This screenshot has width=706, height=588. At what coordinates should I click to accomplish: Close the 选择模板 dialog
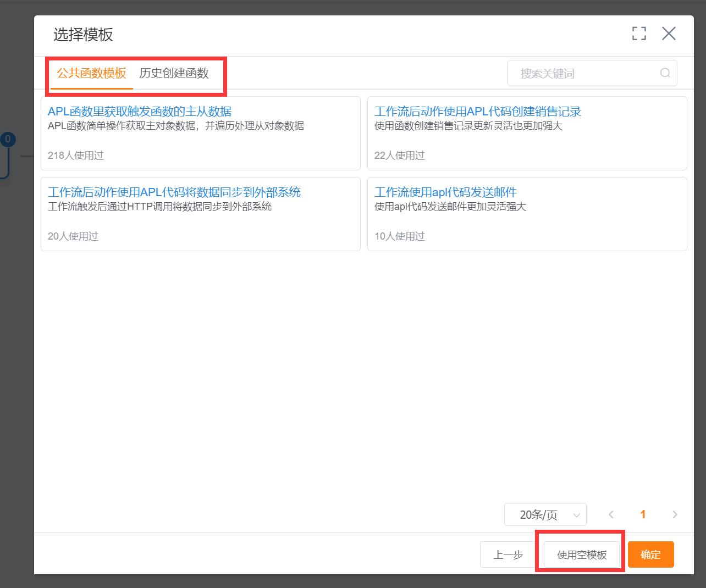coord(669,34)
